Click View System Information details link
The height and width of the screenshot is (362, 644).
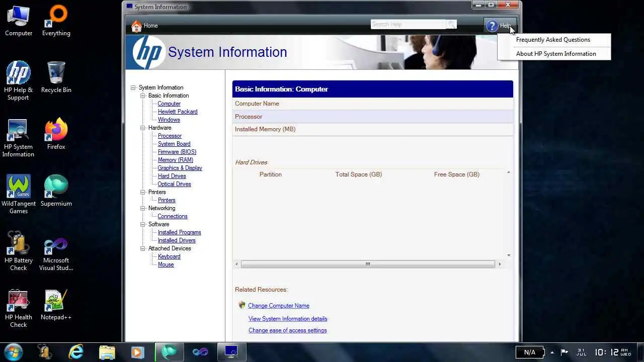288,319
